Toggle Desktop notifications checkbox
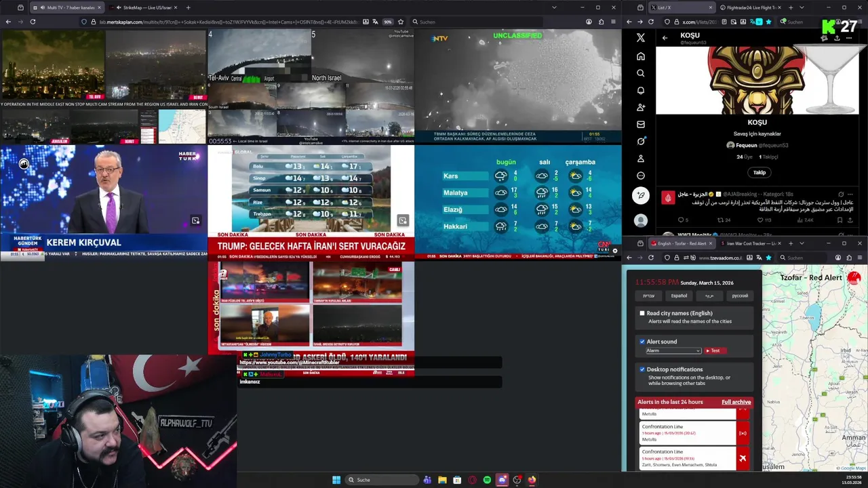Screen dimensions: 868x488 point(642,369)
